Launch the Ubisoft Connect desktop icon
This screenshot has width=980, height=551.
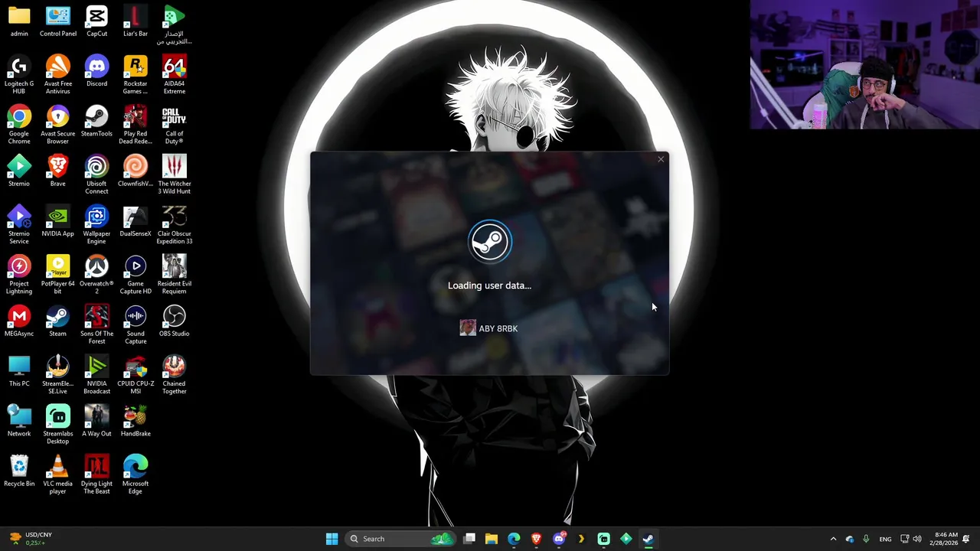(x=96, y=174)
